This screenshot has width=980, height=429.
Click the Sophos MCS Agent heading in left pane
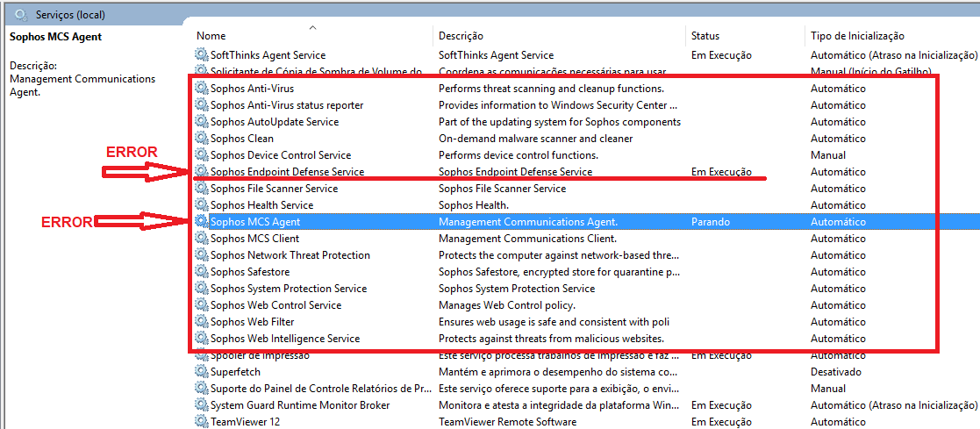click(x=55, y=37)
